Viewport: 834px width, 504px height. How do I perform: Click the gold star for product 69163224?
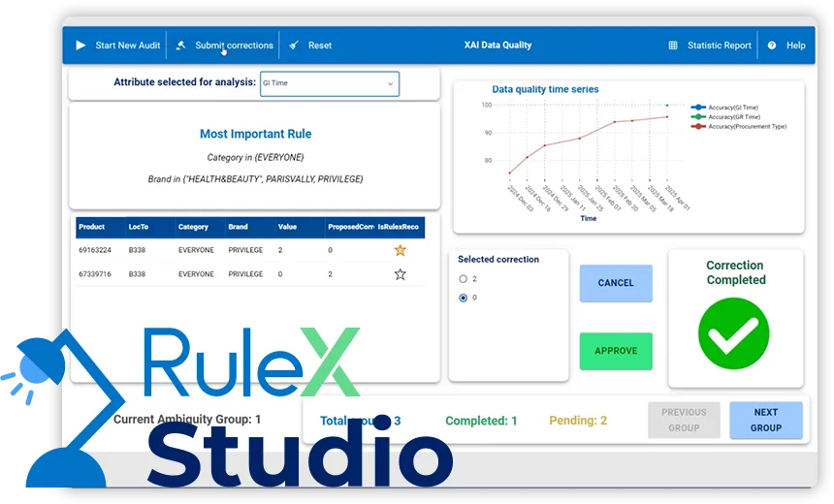point(400,250)
